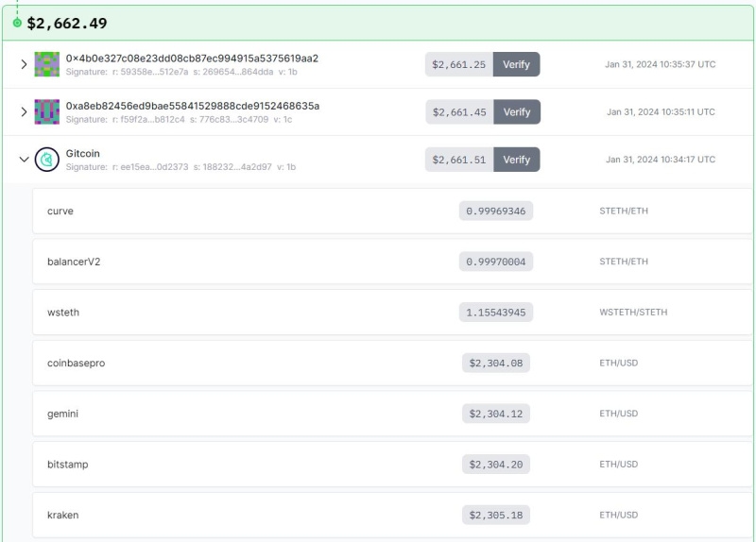Select the balancerV2 source row

(x=392, y=262)
